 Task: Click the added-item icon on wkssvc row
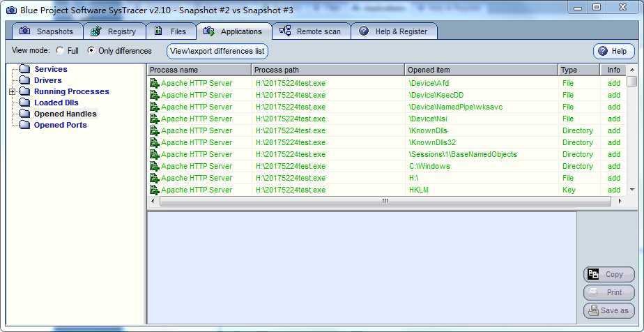pyautogui.click(x=155, y=107)
